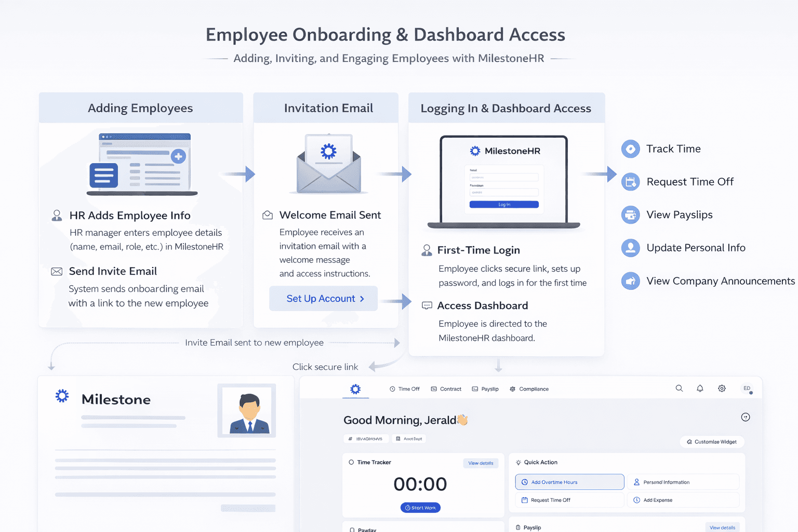This screenshot has width=798, height=532.
Task: Click the 'Access Dashboard' heading
Action: coord(483,305)
